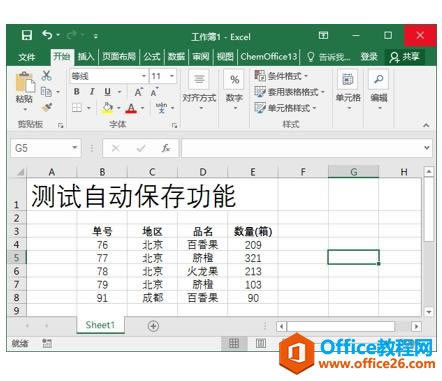Open the 文件 menu
The image size is (442, 381).
tap(27, 57)
